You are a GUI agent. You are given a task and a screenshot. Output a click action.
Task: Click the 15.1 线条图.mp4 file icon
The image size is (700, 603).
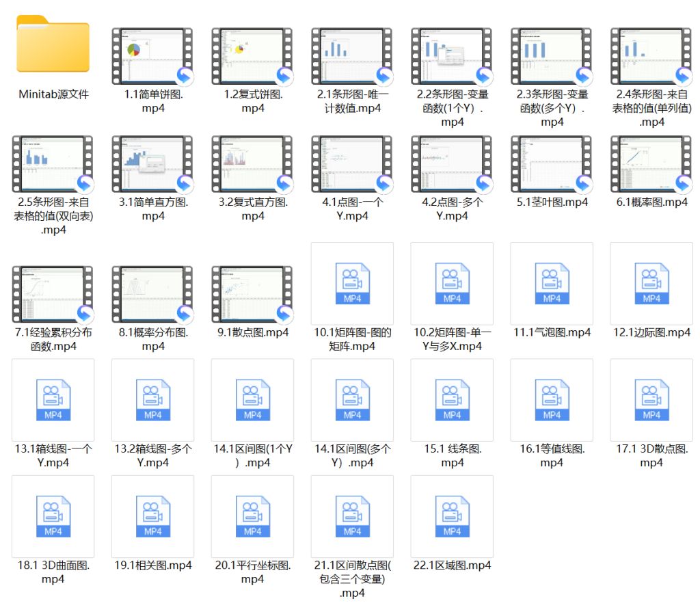(x=452, y=400)
